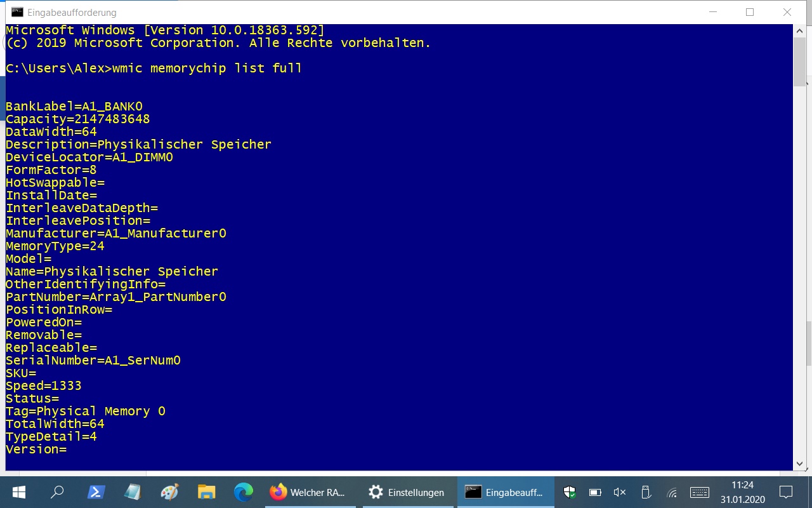Image resolution: width=812 pixels, height=508 pixels.
Task: Launch Paint from the taskbar
Action: (x=169, y=492)
